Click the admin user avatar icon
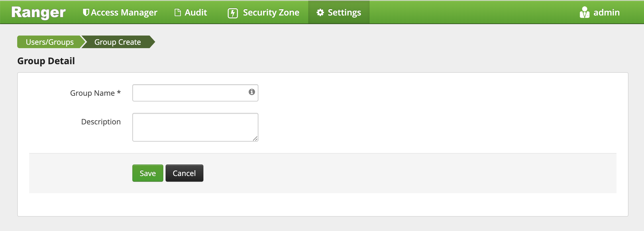The width and height of the screenshot is (644, 231). tap(584, 13)
